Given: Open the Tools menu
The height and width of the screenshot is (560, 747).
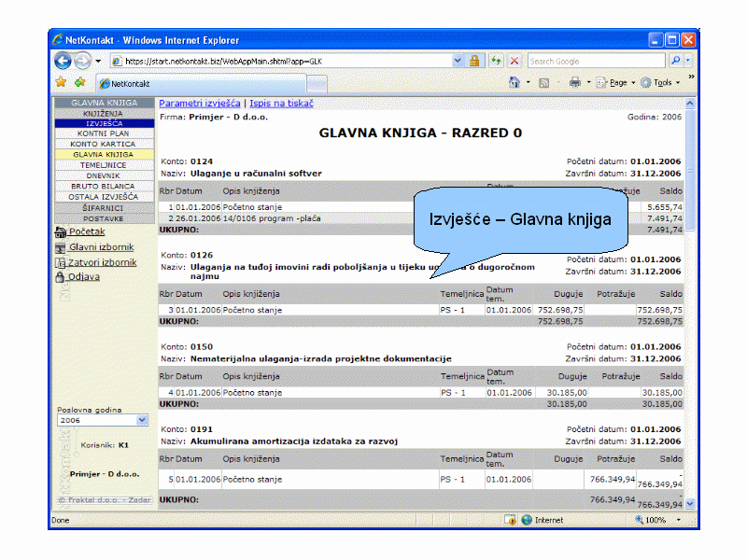Looking at the screenshot, I should point(660,82).
